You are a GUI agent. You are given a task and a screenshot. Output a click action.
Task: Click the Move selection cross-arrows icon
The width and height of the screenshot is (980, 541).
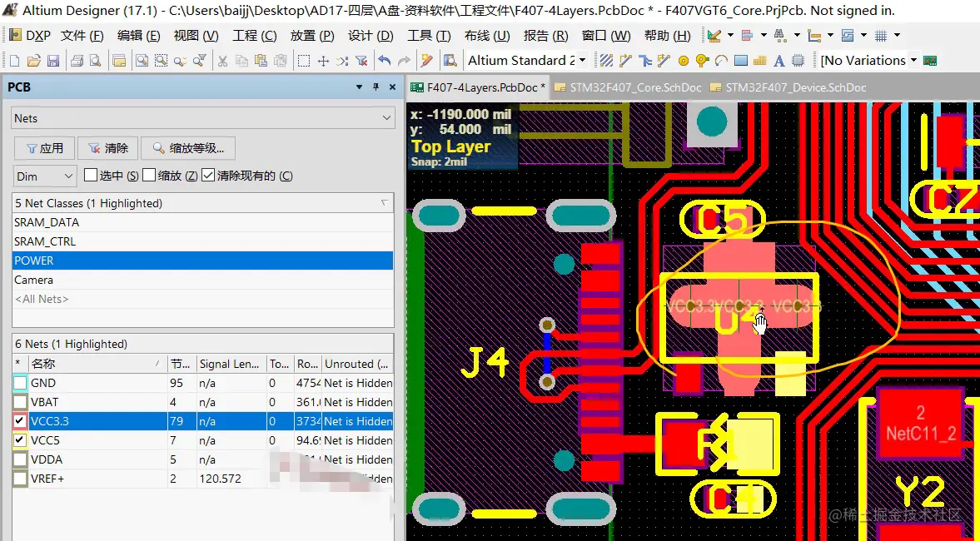(x=323, y=61)
